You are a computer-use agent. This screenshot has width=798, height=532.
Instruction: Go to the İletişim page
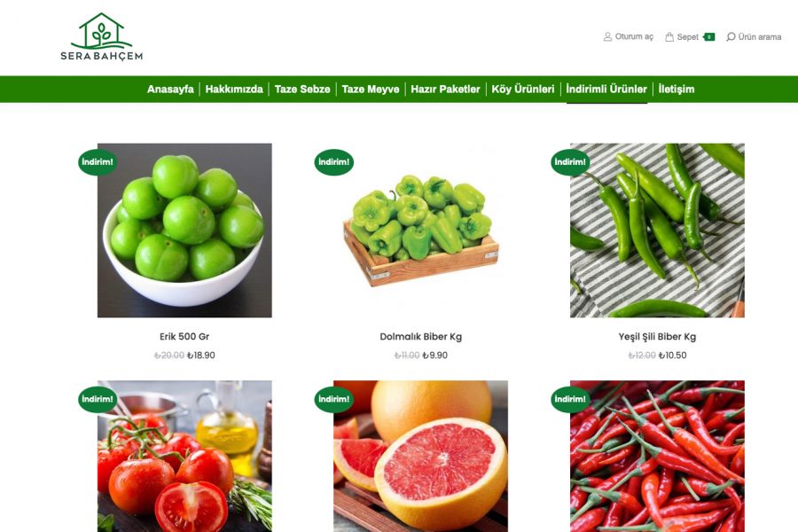tap(677, 89)
